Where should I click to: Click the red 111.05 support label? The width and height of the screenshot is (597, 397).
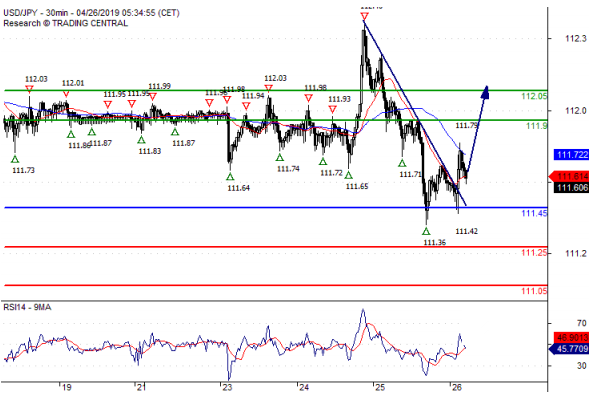(534, 291)
